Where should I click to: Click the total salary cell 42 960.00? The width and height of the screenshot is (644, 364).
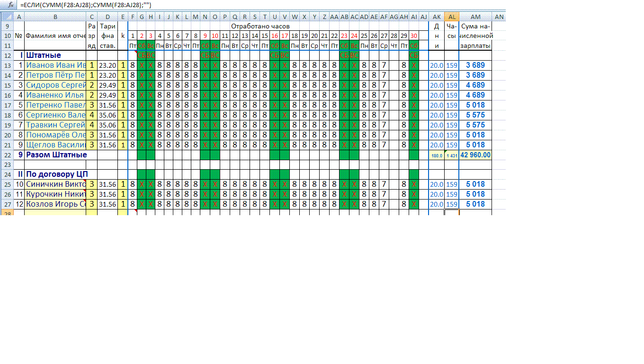point(475,155)
